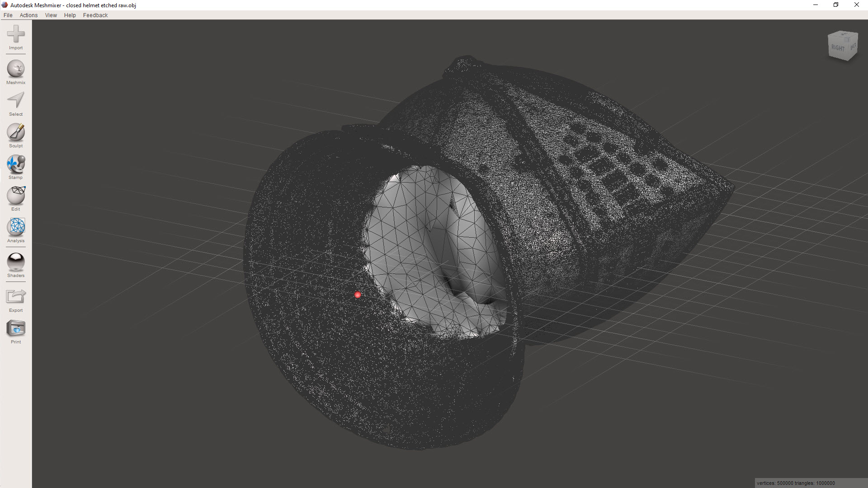Launch the Analysis tools icon
868x488 pixels.
(x=16, y=228)
